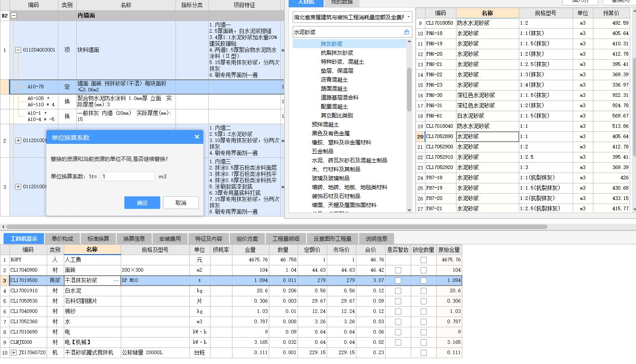Viewport: 636px width, 364px height.
Task: Click the down arrow of the material price table scrollbar
Action: pyautogui.click(x=634, y=209)
